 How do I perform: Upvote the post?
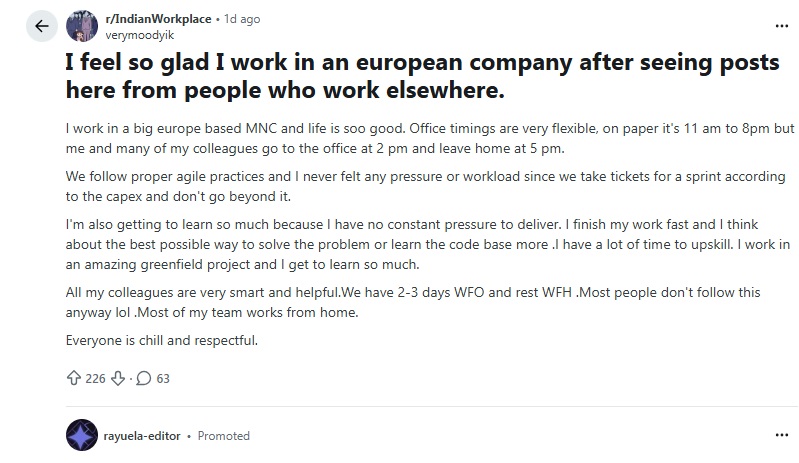click(72, 378)
